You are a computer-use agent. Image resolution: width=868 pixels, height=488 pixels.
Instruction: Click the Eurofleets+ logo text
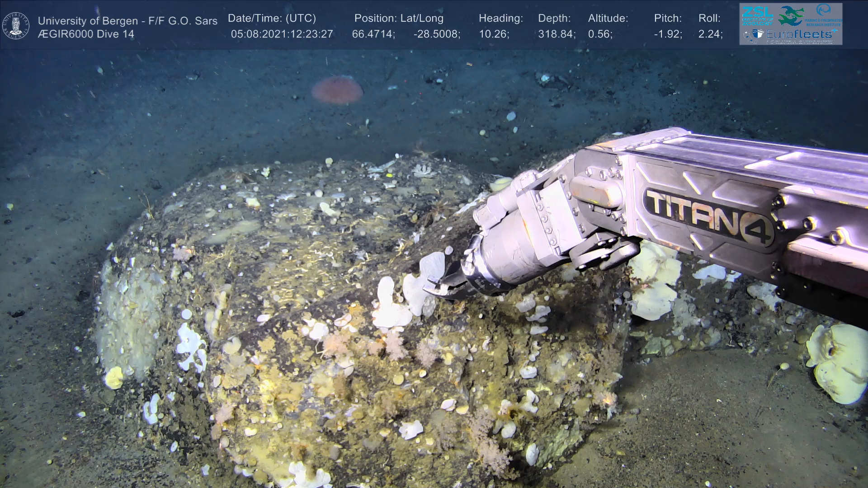799,34
